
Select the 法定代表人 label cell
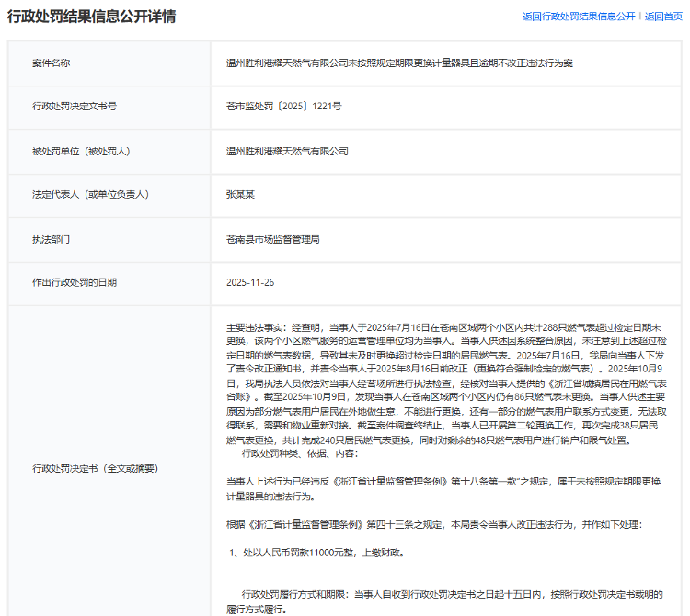(90, 195)
